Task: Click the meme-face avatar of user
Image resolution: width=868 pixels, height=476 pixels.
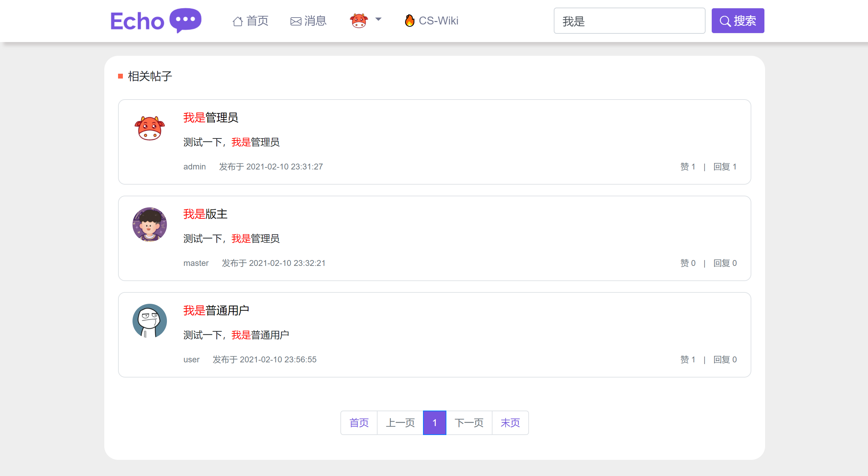Action: 150,321
